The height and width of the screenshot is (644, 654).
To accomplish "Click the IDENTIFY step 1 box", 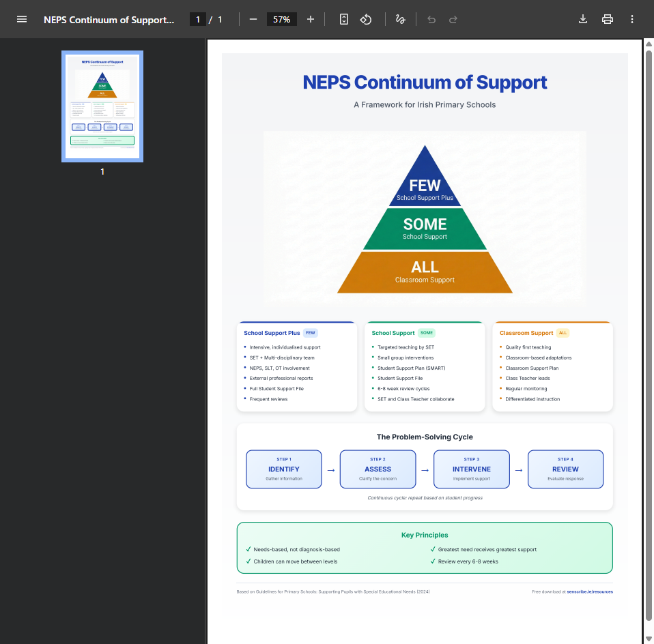I will coord(283,469).
